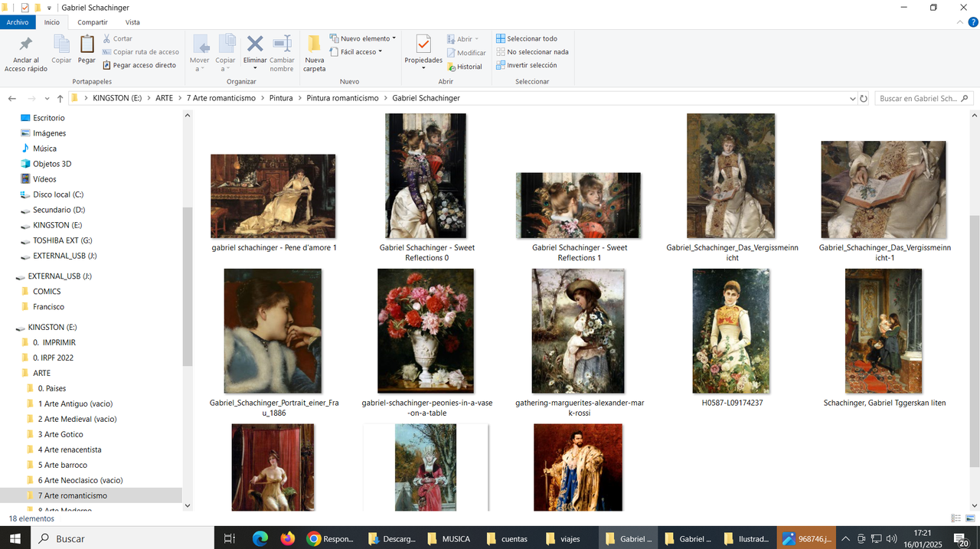Switch to the Inicio ribbon tab

[51, 22]
